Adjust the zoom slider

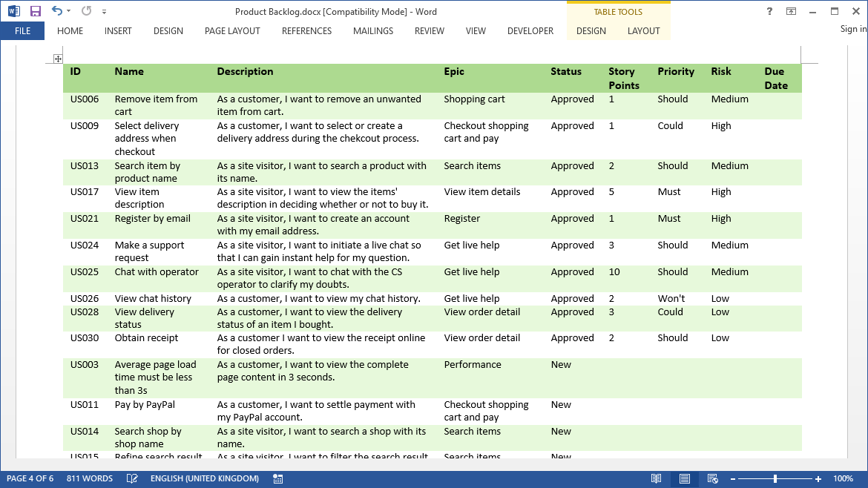tap(775, 478)
